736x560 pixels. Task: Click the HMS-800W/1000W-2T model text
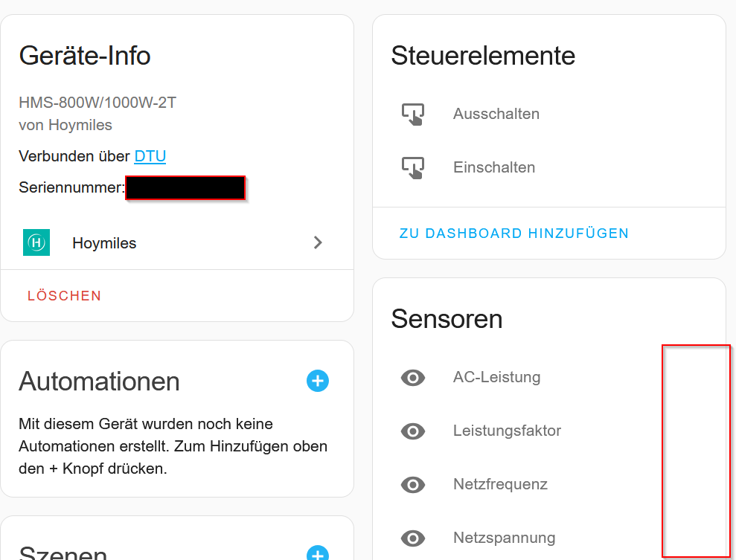(97, 102)
